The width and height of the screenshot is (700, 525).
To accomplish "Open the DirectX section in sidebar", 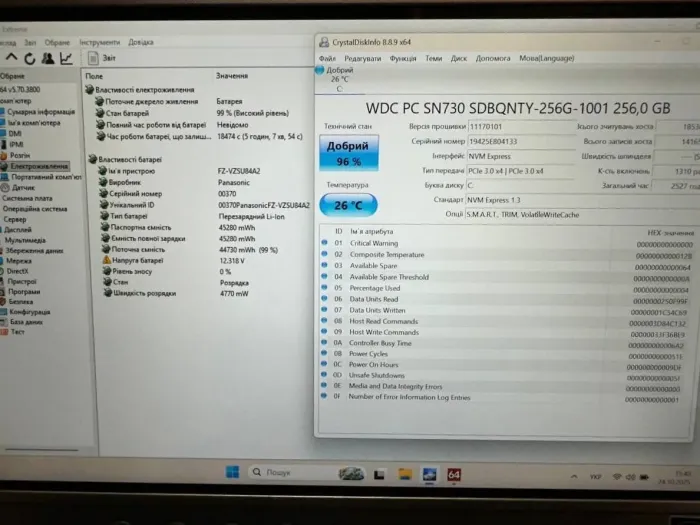I will click(21, 271).
